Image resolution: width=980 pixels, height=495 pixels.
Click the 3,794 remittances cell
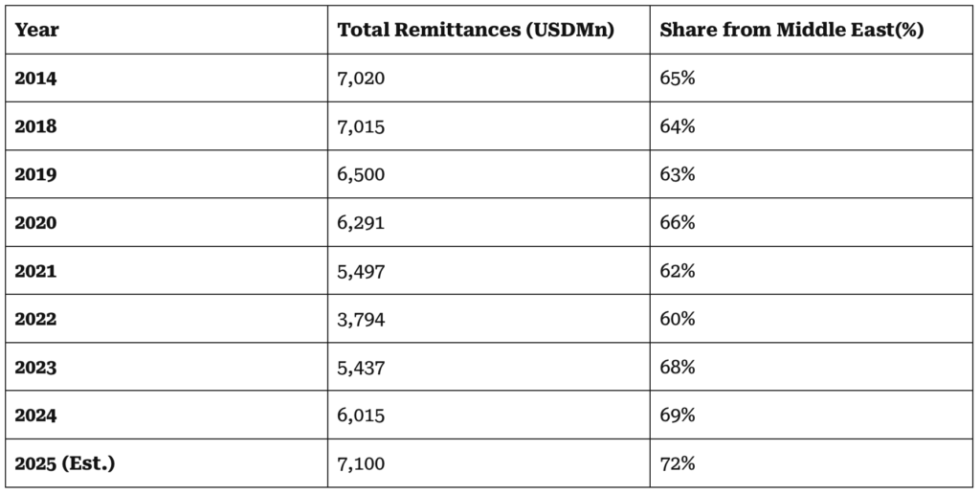pos(361,320)
